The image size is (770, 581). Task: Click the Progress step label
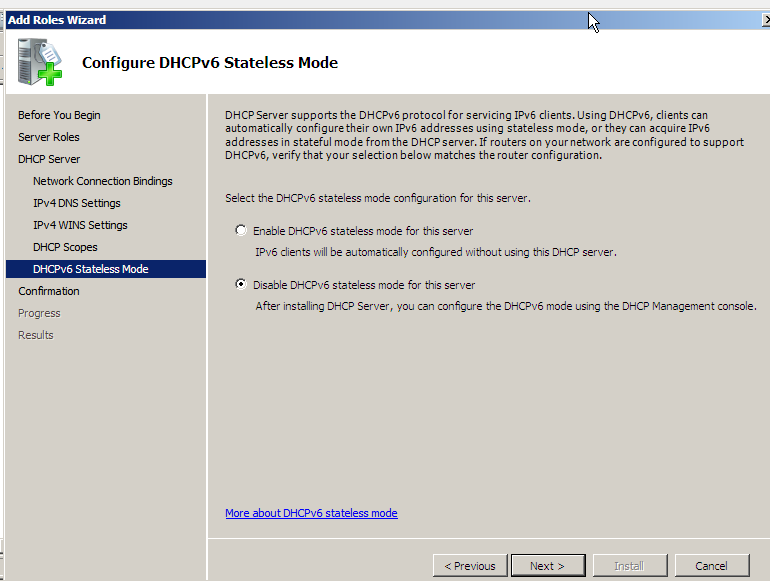tap(39, 313)
